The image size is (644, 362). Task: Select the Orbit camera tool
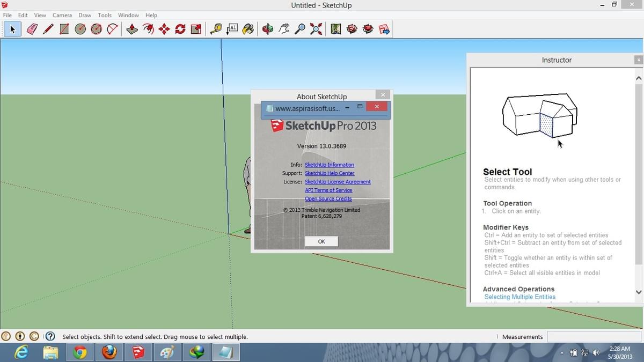click(x=268, y=29)
